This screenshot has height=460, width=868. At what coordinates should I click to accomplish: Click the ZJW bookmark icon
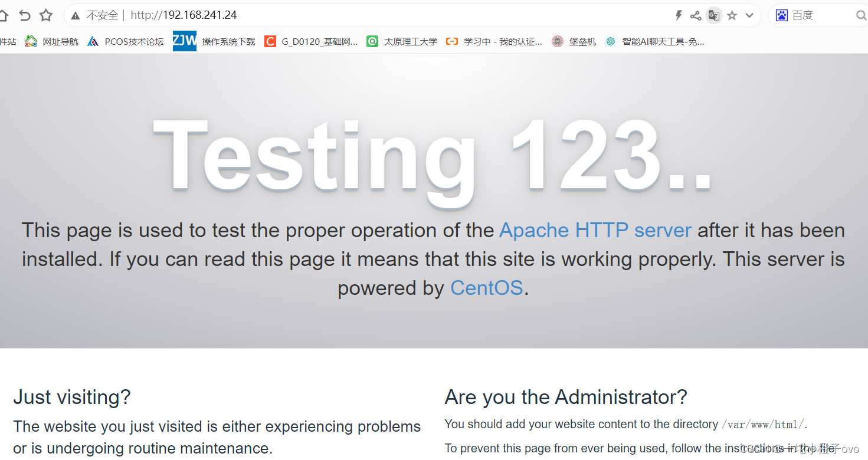pos(184,41)
